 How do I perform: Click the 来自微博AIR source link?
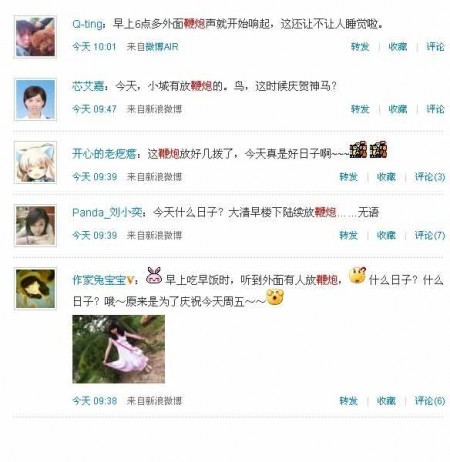pyautogui.click(x=152, y=47)
